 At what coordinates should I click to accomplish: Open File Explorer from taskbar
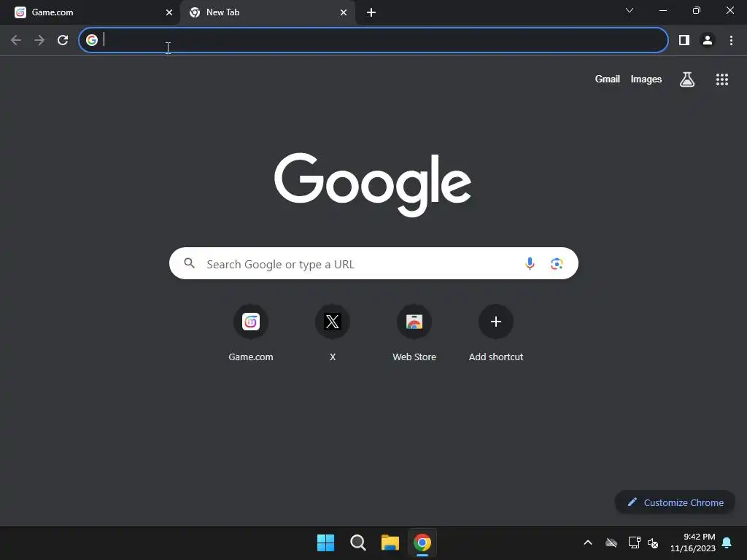[x=390, y=542]
